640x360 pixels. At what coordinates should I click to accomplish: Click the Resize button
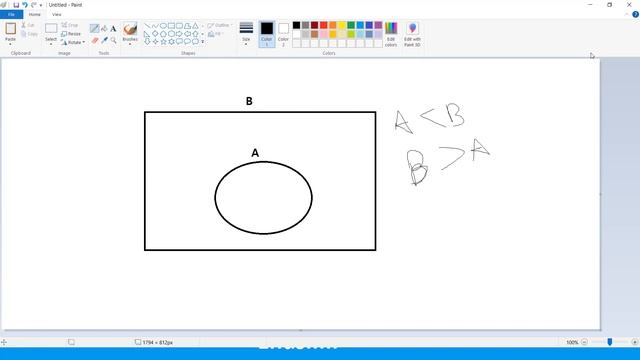click(x=71, y=34)
